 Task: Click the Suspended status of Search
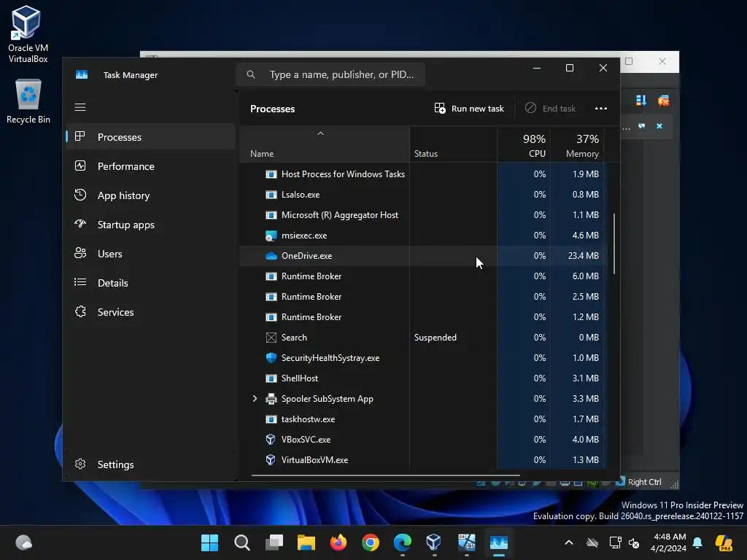point(436,338)
